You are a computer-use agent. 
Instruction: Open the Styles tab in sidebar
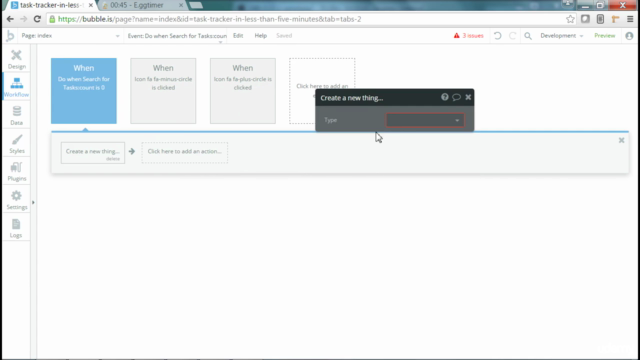(x=16, y=144)
